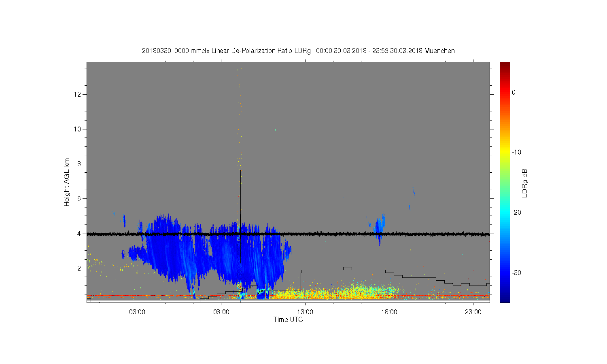Screen dimensions: 607x364
Task: Click the "Height AGL km" axis label
Action: pos(67,182)
